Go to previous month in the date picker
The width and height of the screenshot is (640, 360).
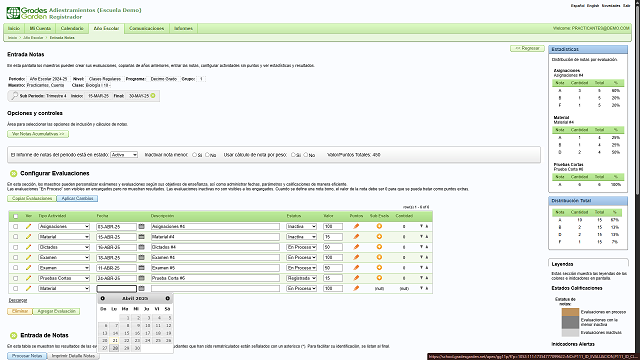tap(102, 298)
